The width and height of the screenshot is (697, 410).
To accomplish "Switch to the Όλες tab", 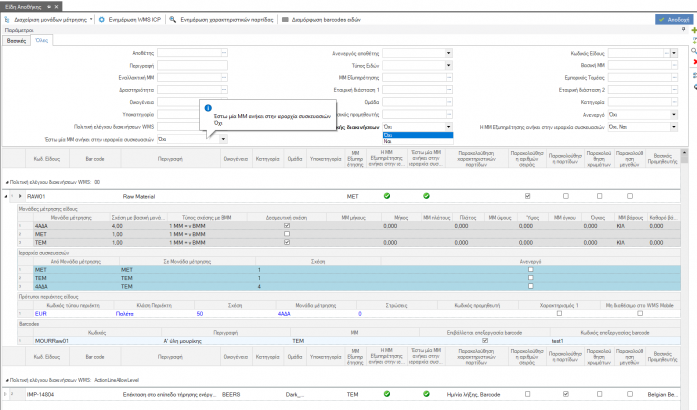I will 41,40.
